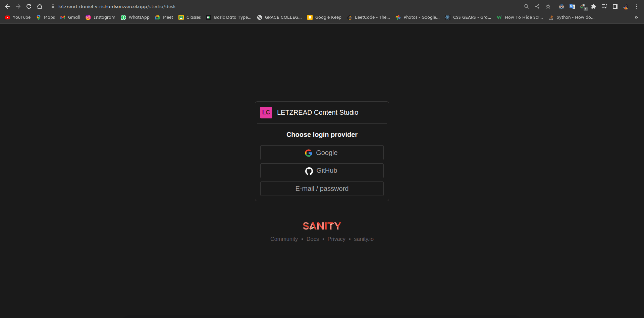Show more bookmarks overflow chevron
Viewport: 644px width, 318px height.
pyautogui.click(x=636, y=17)
